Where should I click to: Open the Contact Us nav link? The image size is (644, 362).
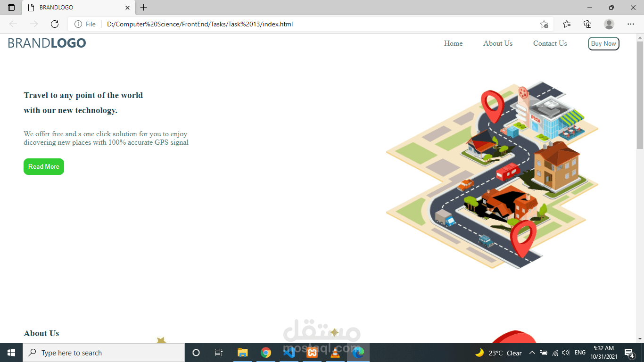(550, 43)
